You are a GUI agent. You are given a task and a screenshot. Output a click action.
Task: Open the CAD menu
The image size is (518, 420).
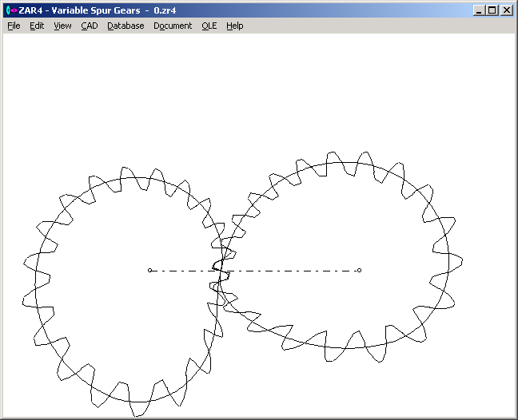pos(89,26)
